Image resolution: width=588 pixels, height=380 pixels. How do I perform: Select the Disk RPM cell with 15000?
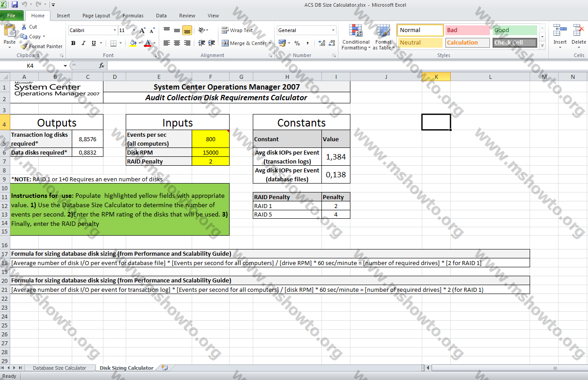click(x=210, y=152)
